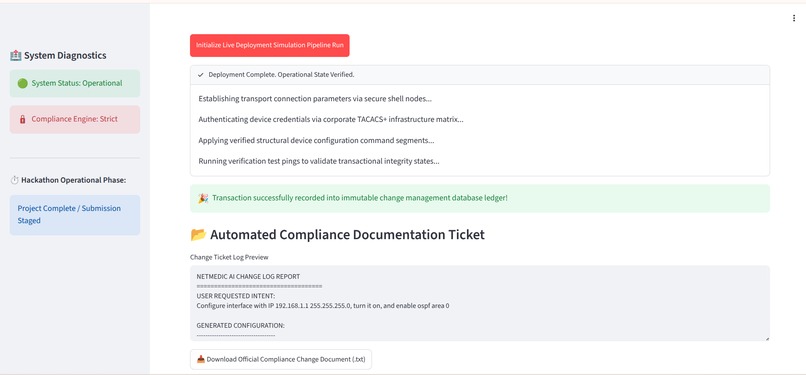Viewport: 806px width, 375px height.
Task: Click 'Authenticating device credentials via corporate TACACS+' line
Action: click(x=331, y=119)
